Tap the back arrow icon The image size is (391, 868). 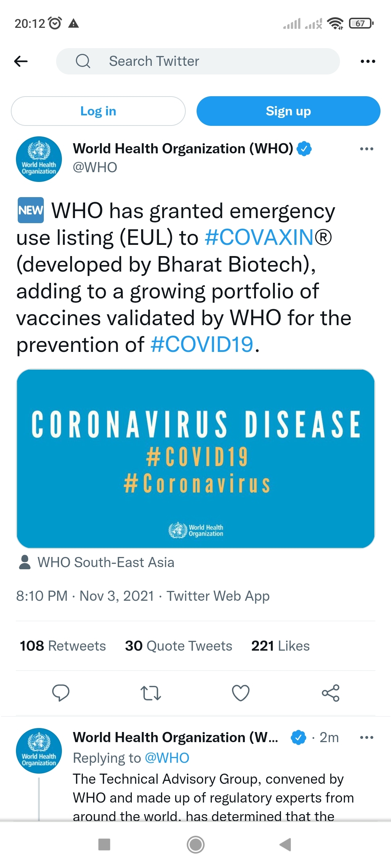click(21, 61)
